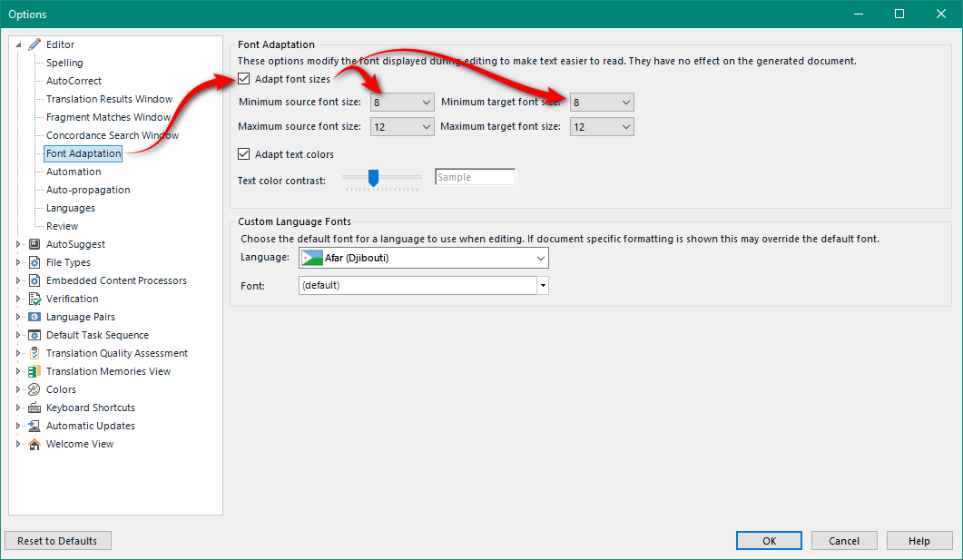
Task: Click the Djibouti flag icon
Action: tap(312, 258)
